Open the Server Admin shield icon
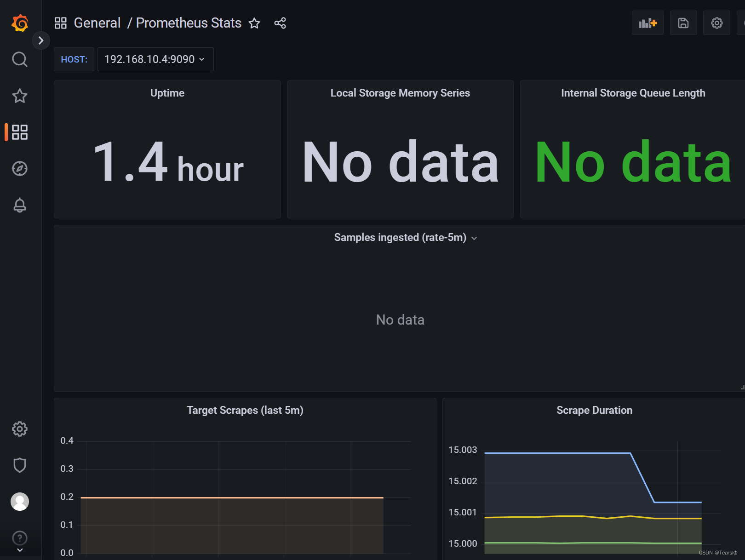 click(x=20, y=465)
